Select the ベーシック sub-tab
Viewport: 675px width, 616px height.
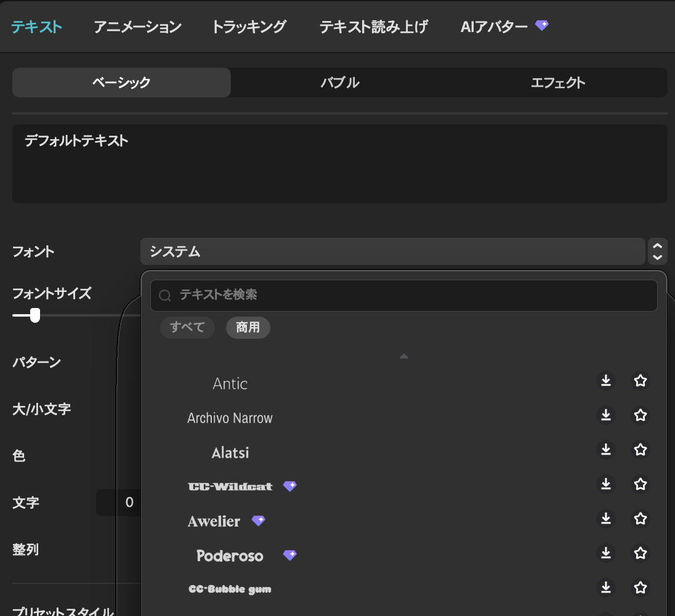click(x=121, y=82)
